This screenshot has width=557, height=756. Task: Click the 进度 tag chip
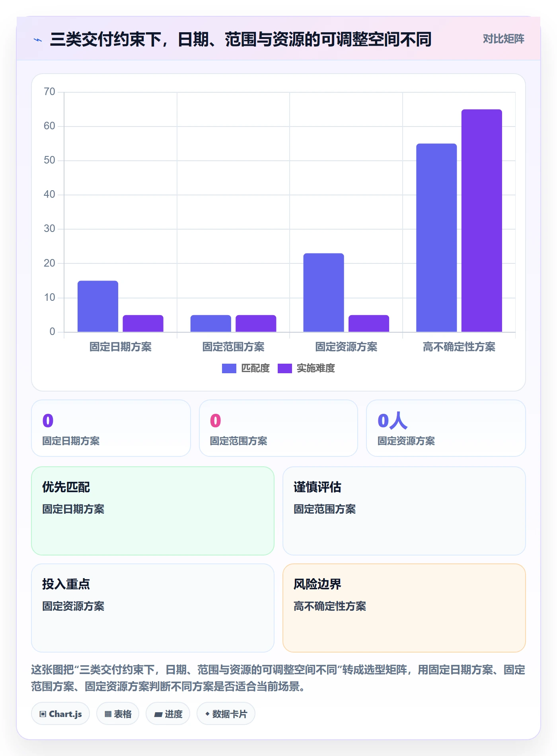[x=168, y=714]
